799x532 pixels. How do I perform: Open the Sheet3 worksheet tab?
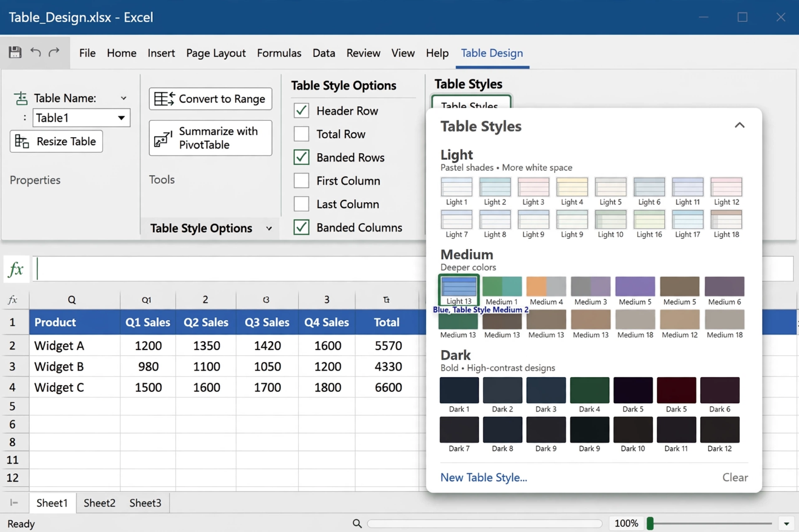[145, 503]
